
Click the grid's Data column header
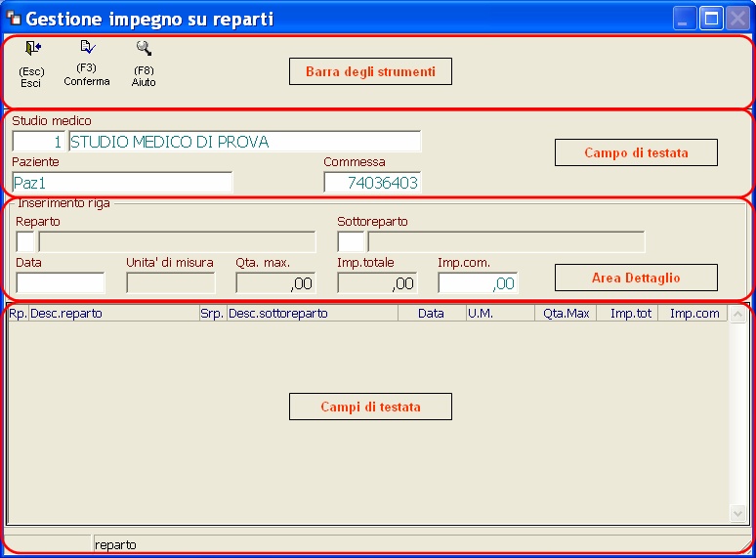pos(432,314)
